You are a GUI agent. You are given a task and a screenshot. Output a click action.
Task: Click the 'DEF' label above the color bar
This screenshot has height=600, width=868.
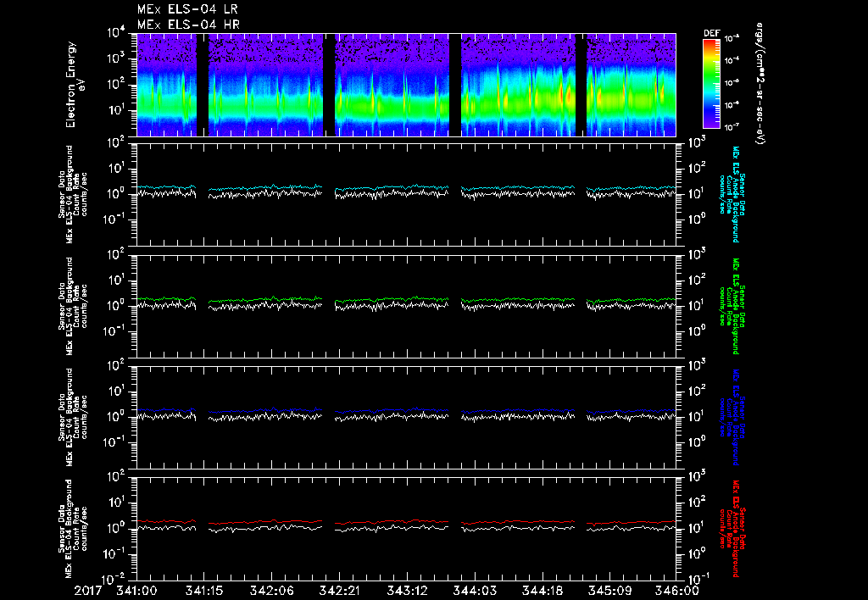[x=711, y=33]
